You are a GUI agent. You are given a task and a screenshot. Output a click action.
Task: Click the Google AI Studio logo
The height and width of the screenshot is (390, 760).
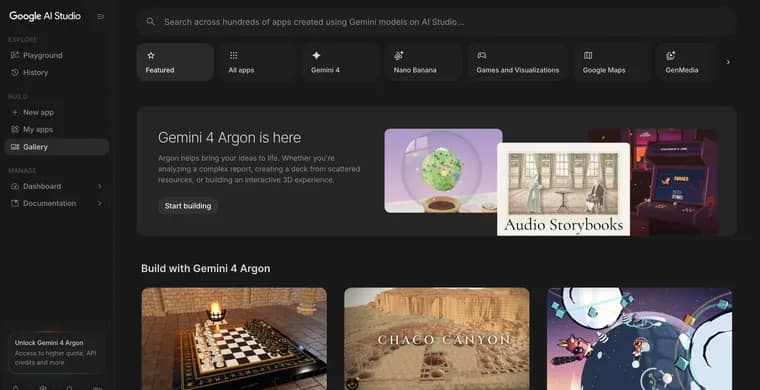45,16
